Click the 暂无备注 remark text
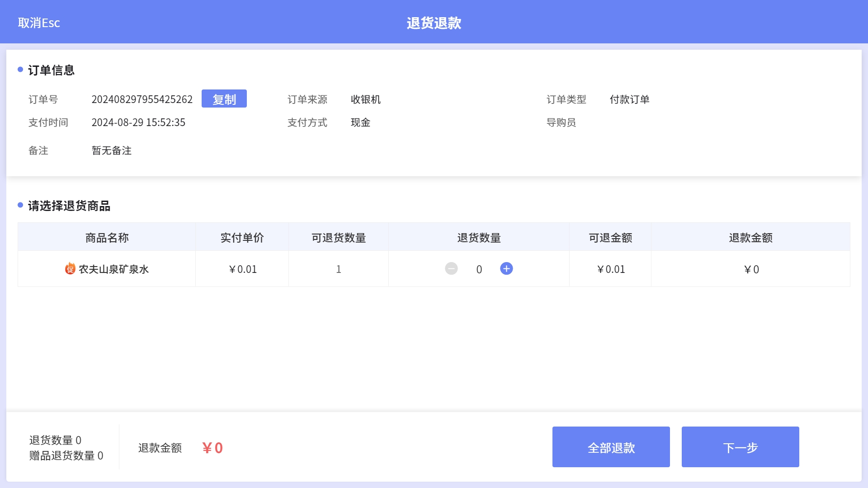868x488 pixels. [111, 150]
